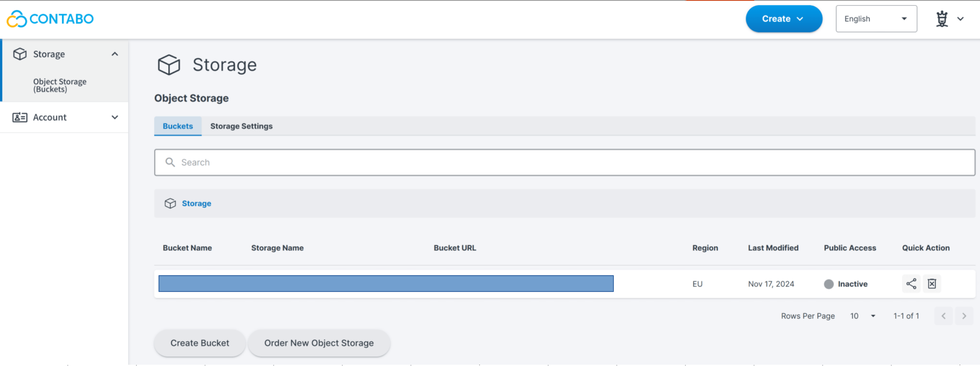This screenshot has width=980, height=366.
Task: Click the cube icon in breadcrumb bar
Action: [170, 204]
